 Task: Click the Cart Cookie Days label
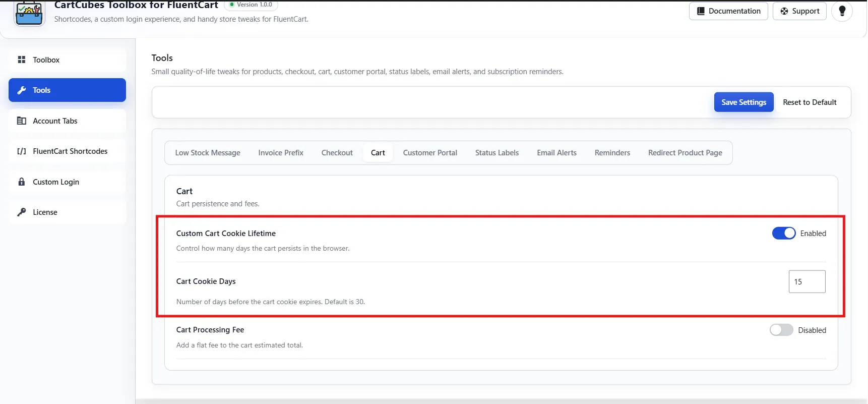point(206,281)
